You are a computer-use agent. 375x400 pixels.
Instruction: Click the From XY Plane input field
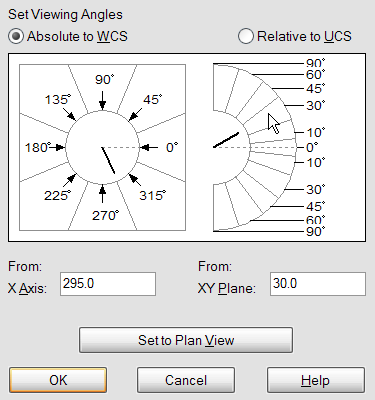[318, 284]
